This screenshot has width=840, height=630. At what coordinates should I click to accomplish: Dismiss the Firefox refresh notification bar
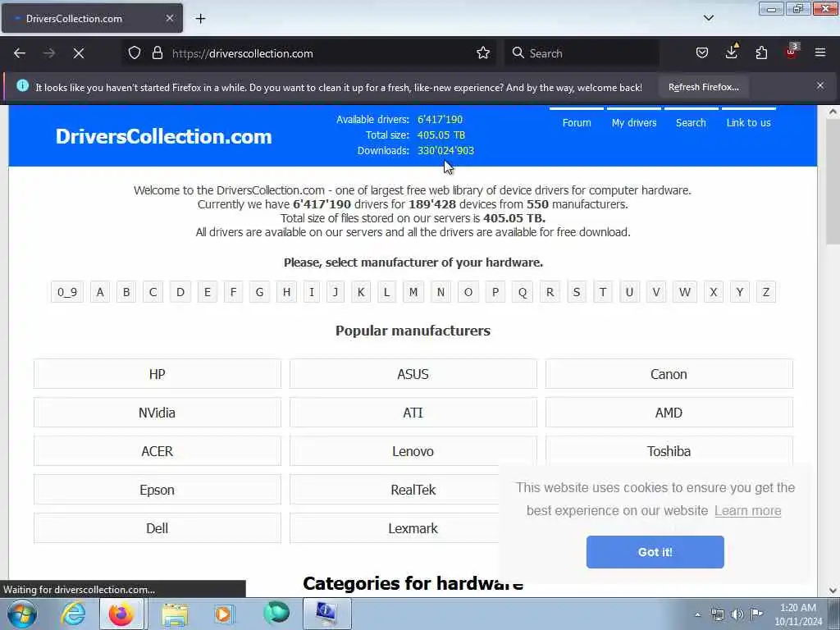pyautogui.click(x=820, y=85)
